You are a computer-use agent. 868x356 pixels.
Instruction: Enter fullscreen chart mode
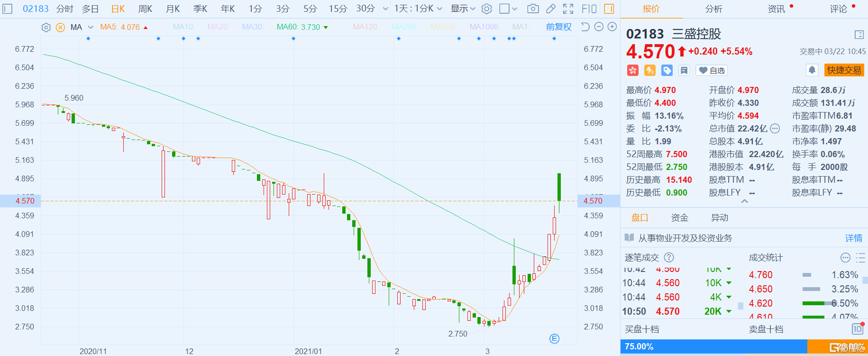(568, 9)
